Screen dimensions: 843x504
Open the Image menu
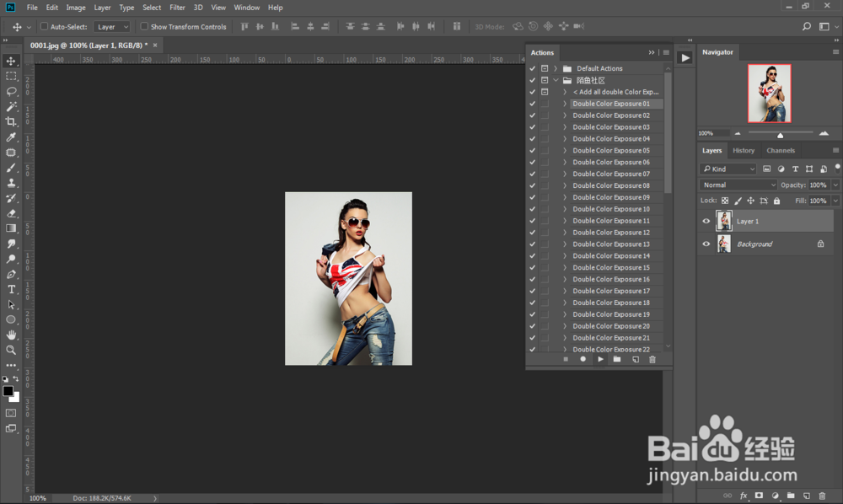coord(76,8)
